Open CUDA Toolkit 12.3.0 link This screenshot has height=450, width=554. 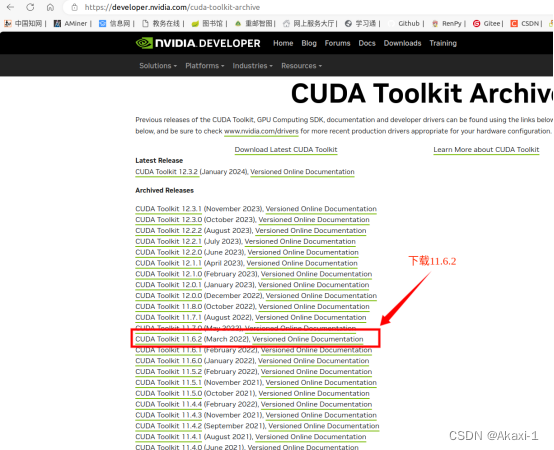point(169,220)
